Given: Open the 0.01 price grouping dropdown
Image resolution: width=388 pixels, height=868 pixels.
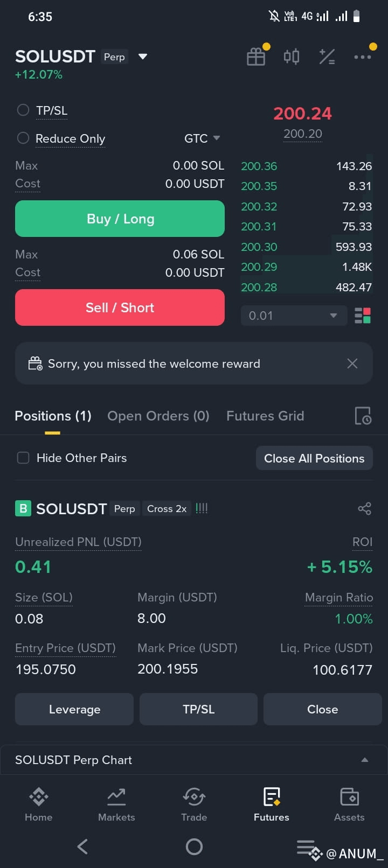Looking at the screenshot, I should tap(292, 316).
